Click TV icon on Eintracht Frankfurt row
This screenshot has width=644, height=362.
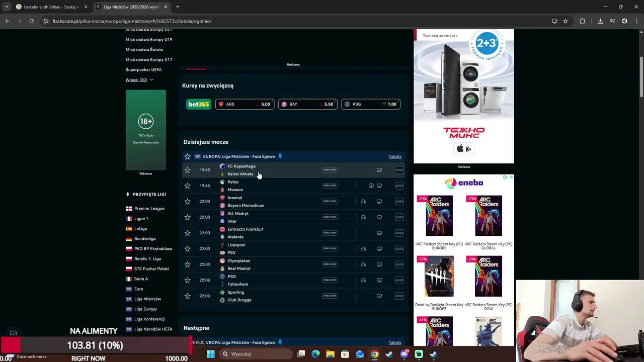pos(379,233)
